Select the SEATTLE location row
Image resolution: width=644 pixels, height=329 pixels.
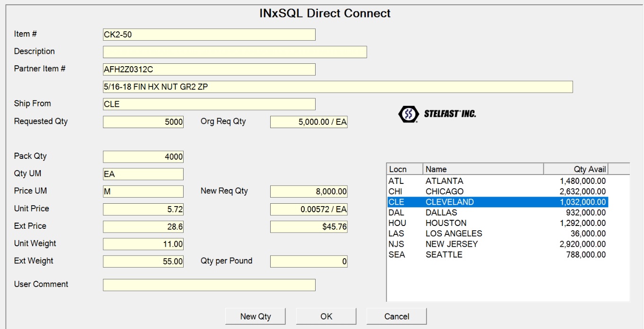click(x=497, y=255)
